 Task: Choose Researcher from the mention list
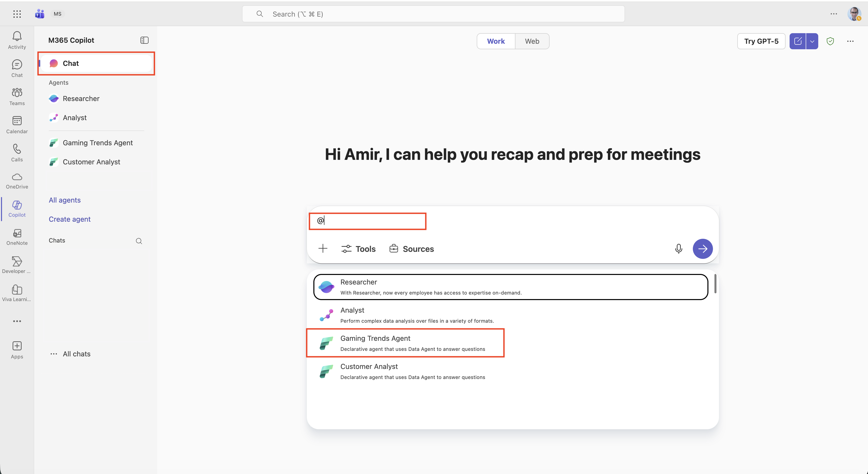(510, 287)
